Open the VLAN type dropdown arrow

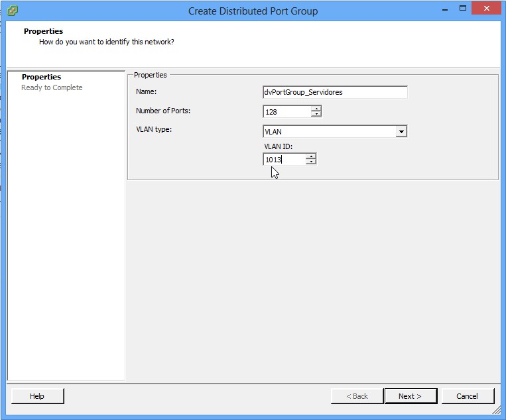coord(401,132)
